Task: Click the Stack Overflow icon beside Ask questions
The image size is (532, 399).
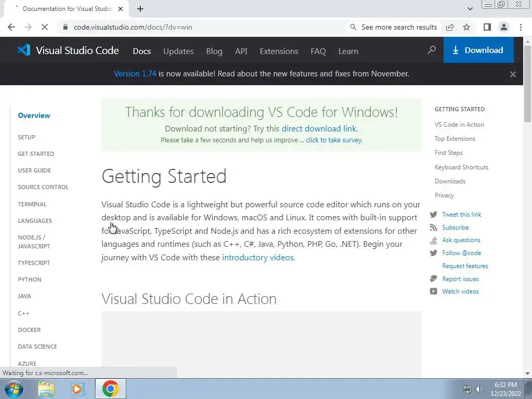Action: point(434,240)
